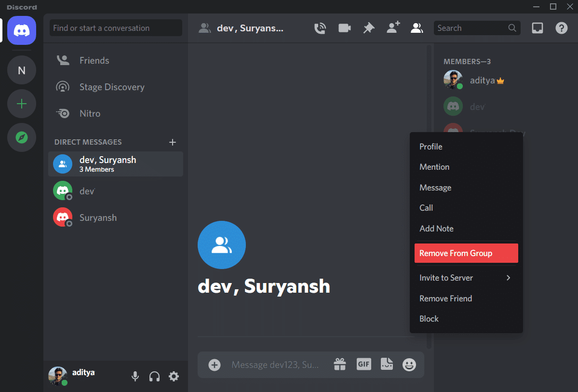Click Block in the context menu

point(429,318)
